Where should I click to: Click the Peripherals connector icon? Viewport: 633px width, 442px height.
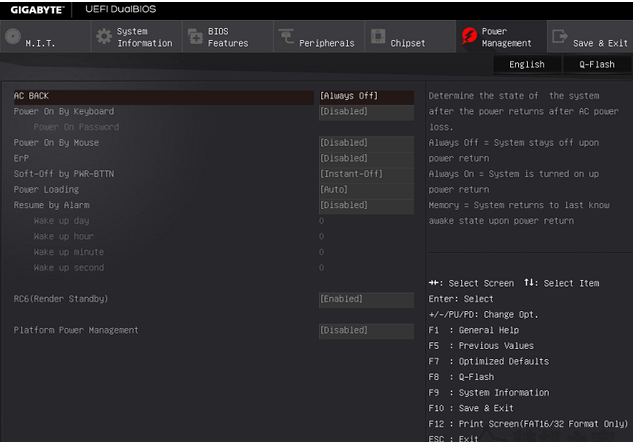(287, 36)
